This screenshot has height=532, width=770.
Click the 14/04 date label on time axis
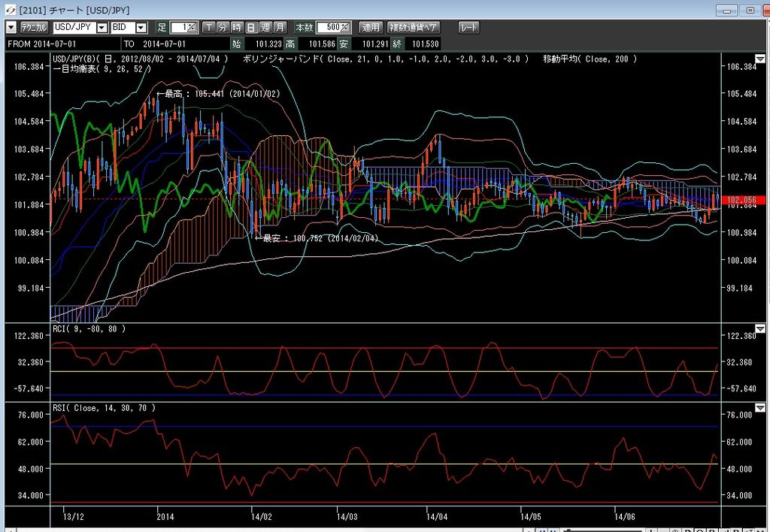tap(437, 516)
